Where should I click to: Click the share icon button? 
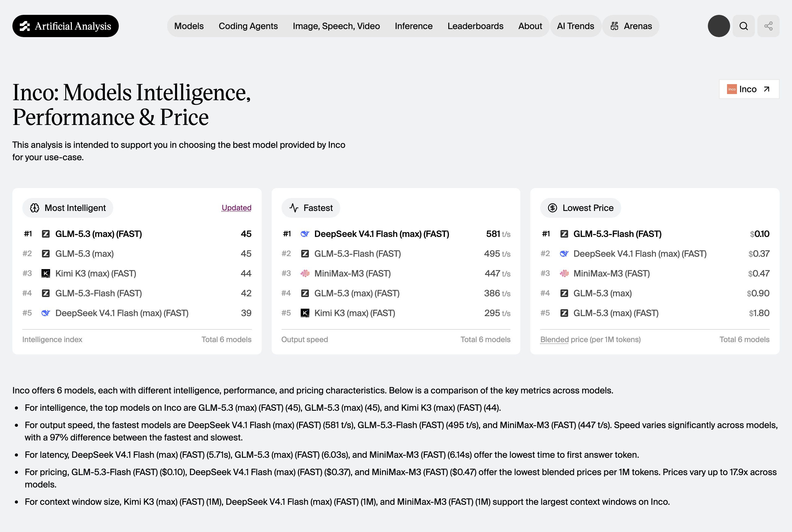click(x=768, y=26)
